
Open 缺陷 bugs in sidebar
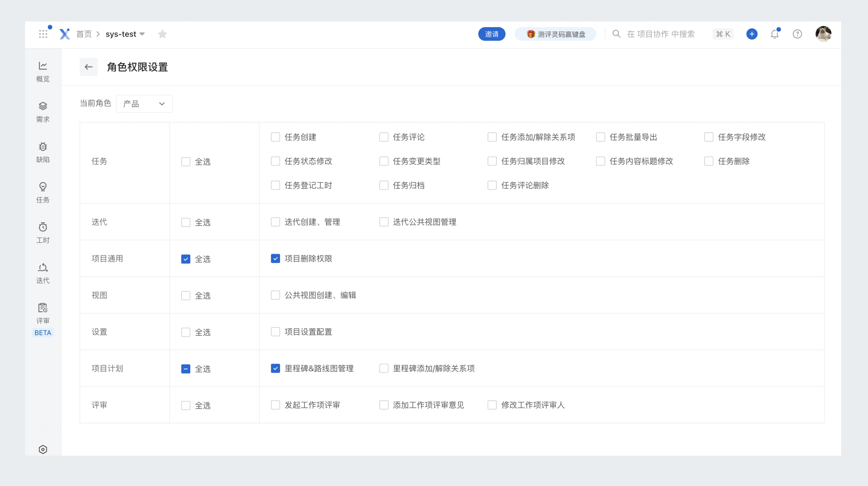[x=43, y=153]
